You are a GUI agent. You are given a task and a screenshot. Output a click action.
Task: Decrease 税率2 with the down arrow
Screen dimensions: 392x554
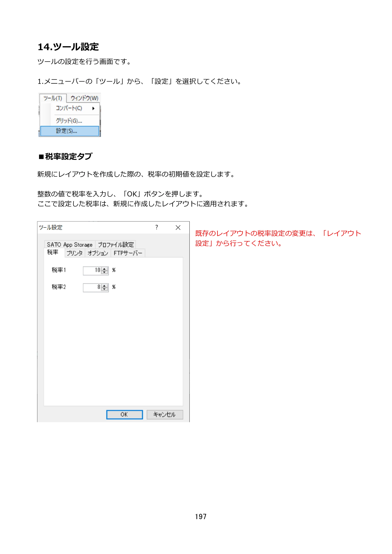click(x=104, y=289)
